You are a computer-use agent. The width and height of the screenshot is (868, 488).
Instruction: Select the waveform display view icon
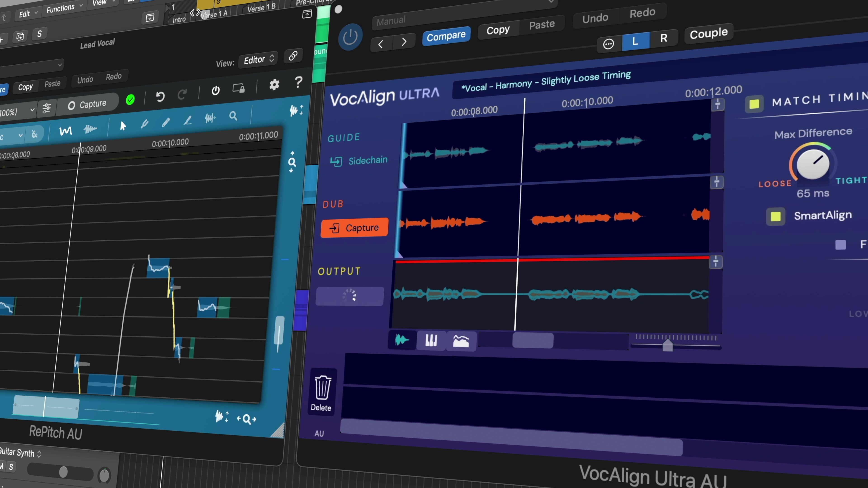(x=402, y=340)
